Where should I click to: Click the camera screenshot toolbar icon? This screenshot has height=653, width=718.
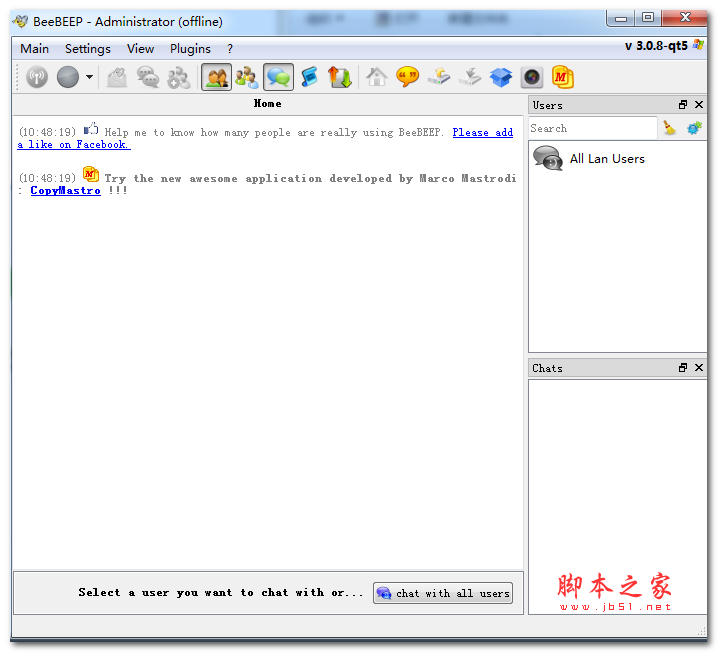(532, 77)
